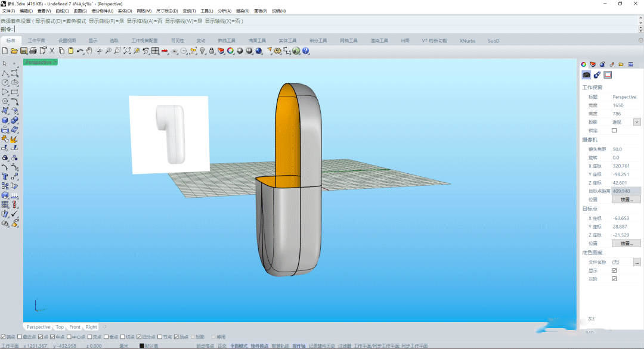This screenshot has width=644, height=349.
Task: Switch to the Front viewport tab
Action: coord(75,326)
